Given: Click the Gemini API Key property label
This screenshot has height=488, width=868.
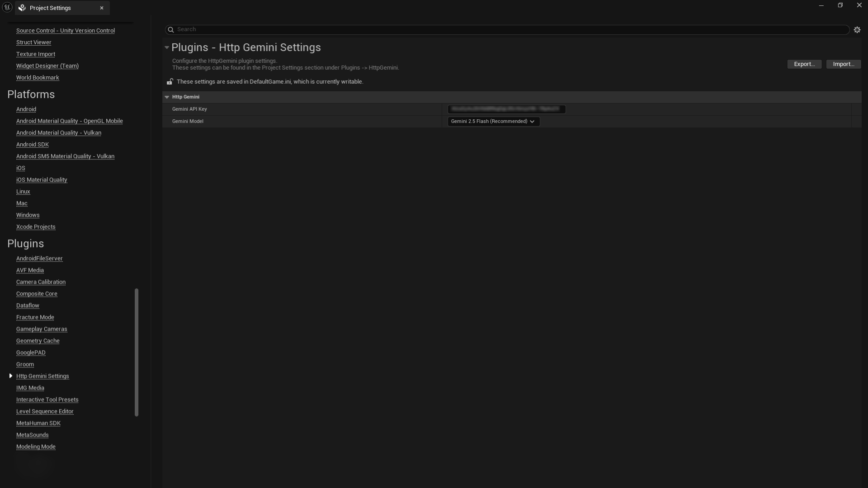Looking at the screenshot, I should click(189, 109).
